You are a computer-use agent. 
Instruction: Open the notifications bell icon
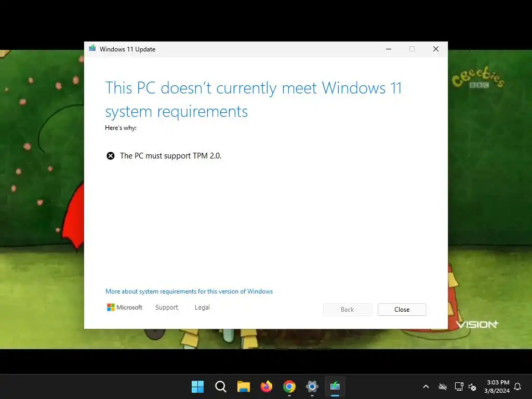click(x=517, y=387)
